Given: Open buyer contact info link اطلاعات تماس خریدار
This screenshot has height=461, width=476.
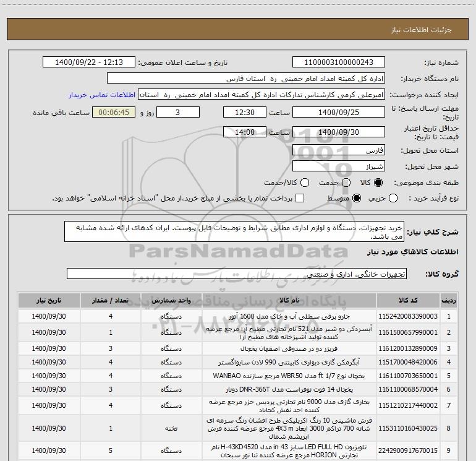Looking at the screenshot, I should click(102, 95).
